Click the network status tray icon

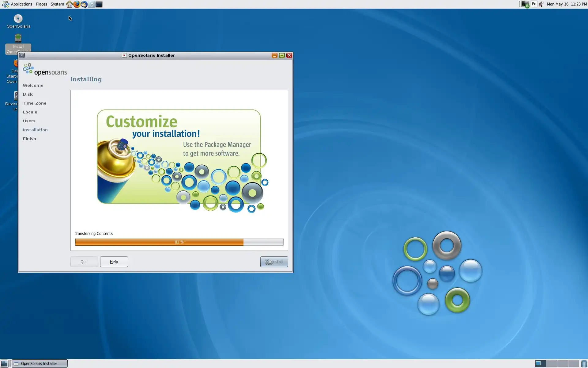point(525,4)
